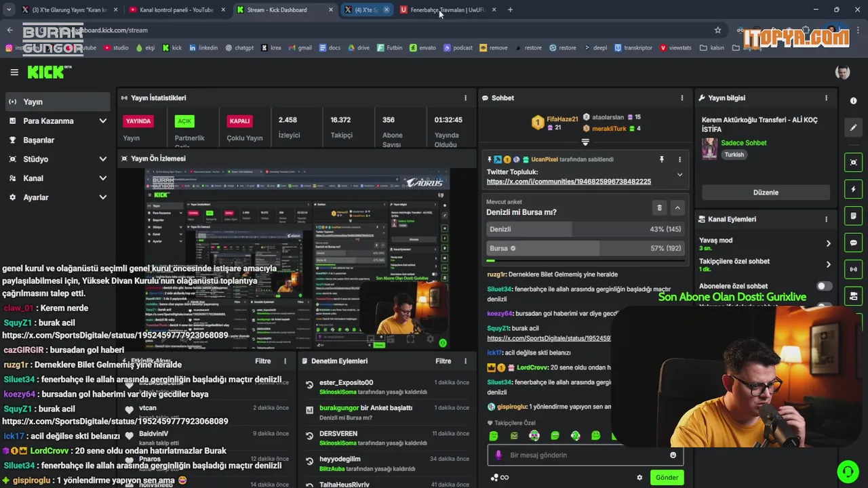The image size is (868, 488).
Task: Go back with the browser back arrow
Action: point(9,30)
